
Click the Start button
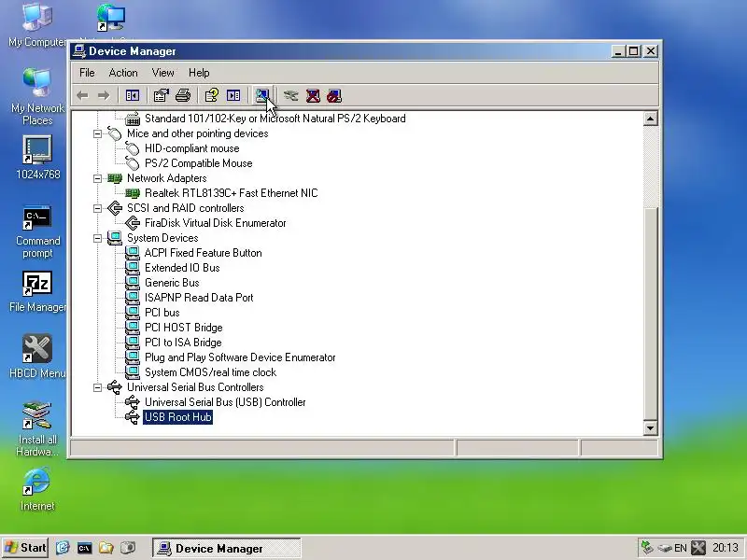click(x=25, y=548)
